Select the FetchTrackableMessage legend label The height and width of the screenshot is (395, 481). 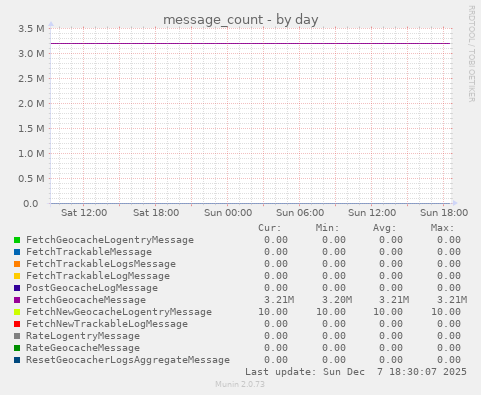pos(89,252)
